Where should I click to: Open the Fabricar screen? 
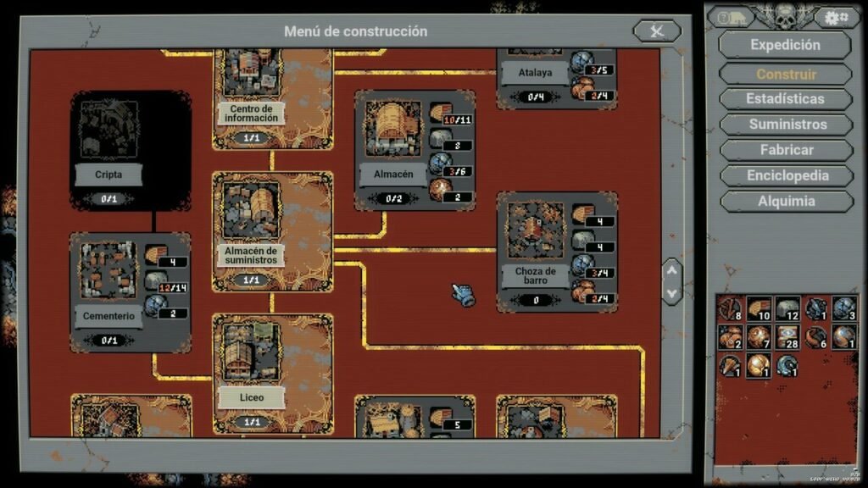(x=785, y=150)
